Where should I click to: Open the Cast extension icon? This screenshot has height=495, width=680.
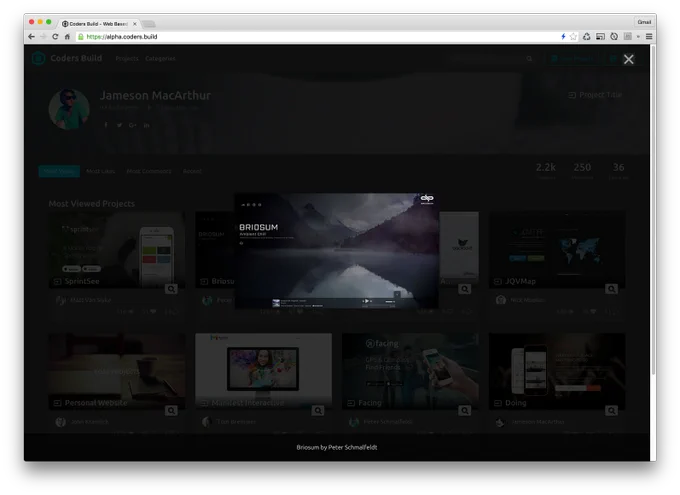click(600, 37)
